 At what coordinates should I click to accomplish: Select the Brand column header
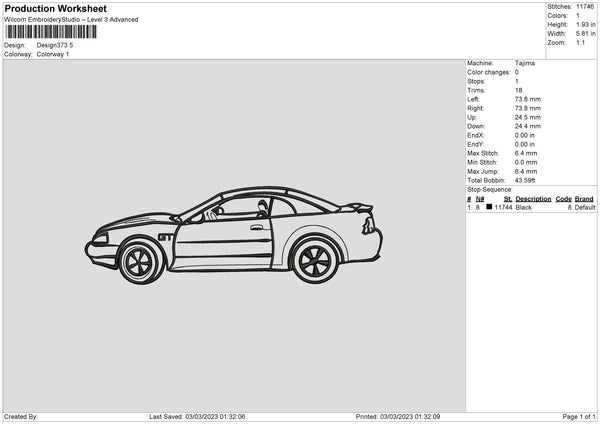[x=584, y=199]
